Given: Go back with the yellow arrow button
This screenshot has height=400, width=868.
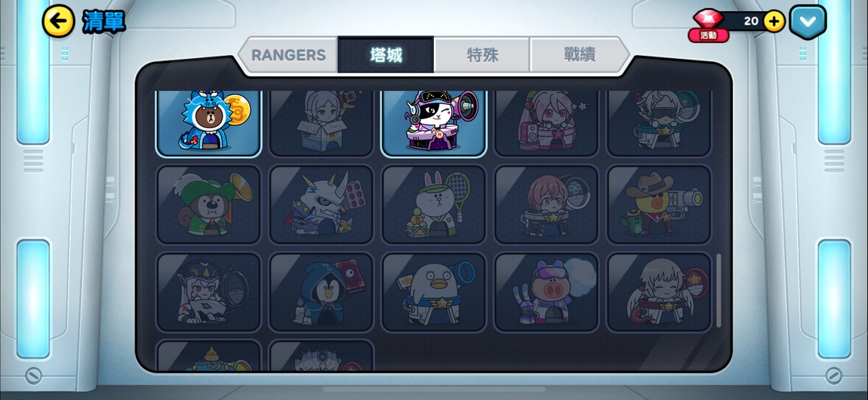Looking at the screenshot, I should 58,21.
